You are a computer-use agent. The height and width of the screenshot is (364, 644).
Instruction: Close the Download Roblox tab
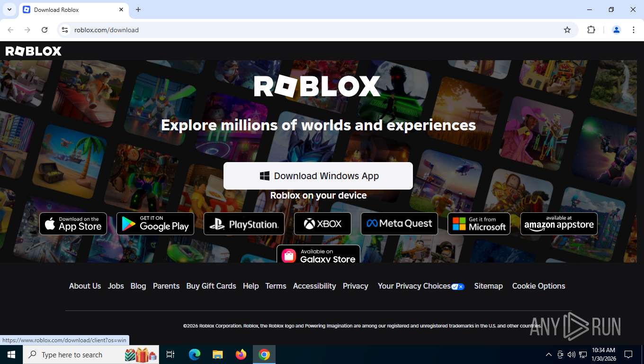tap(121, 9)
